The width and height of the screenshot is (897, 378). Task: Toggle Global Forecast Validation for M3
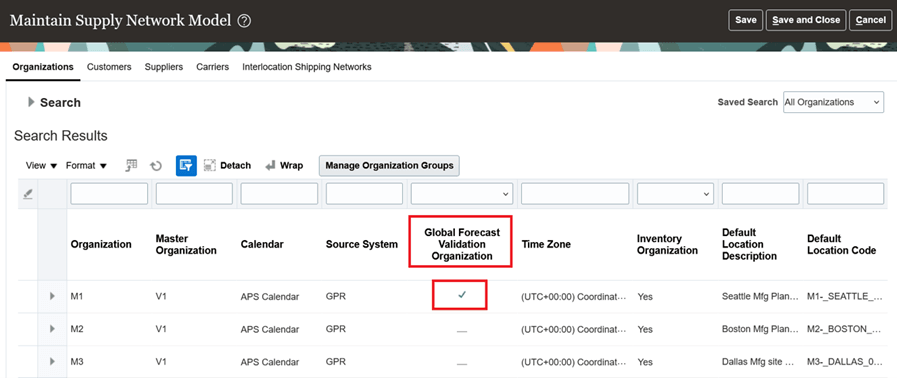pos(462,363)
